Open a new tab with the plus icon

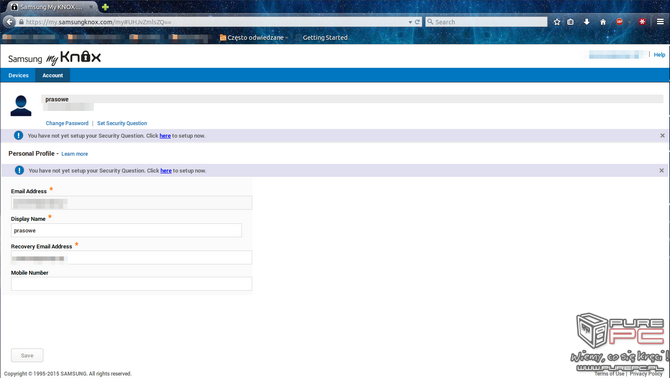(x=105, y=7)
